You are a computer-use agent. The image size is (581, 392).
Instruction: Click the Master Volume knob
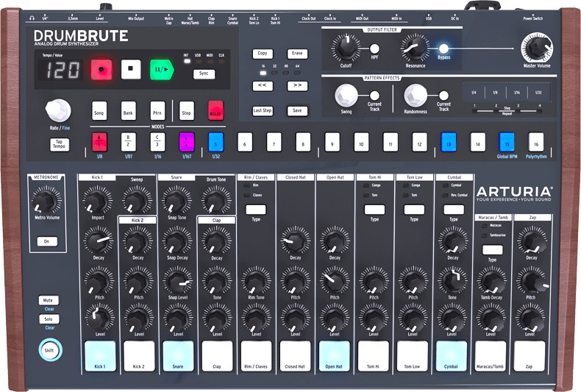tap(537, 47)
